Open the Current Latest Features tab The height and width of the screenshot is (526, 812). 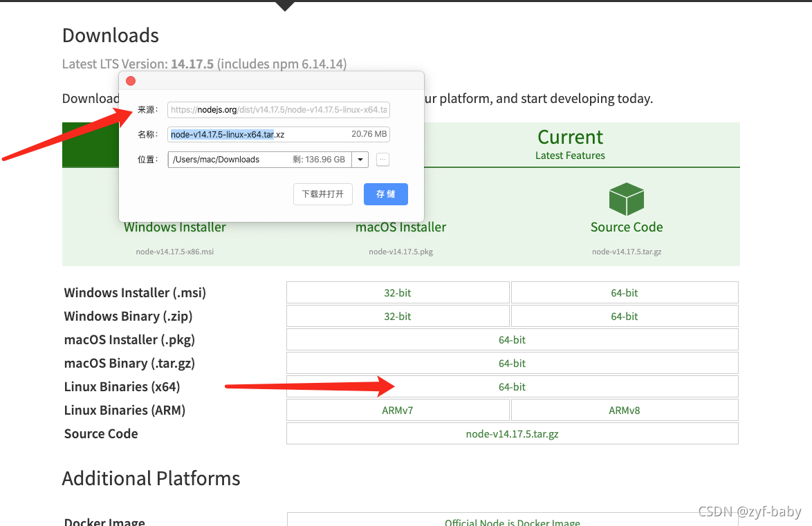pyautogui.click(x=570, y=144)
